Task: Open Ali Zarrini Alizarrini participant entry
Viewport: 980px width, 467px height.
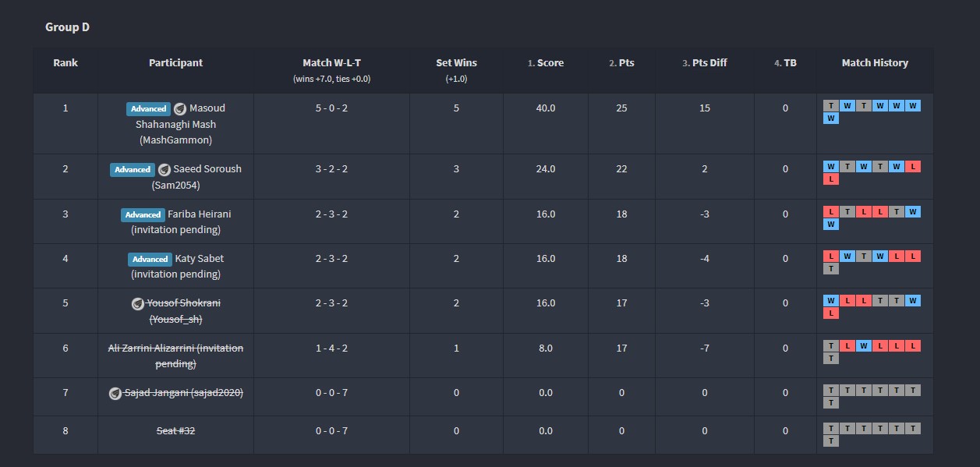Action: pos(175,356)
